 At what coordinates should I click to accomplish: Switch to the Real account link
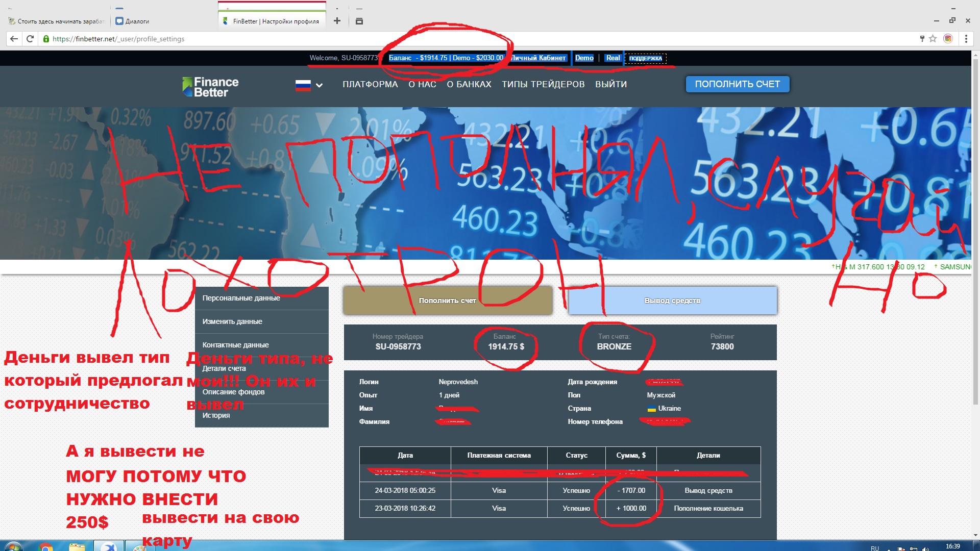(x=613, y=58)
